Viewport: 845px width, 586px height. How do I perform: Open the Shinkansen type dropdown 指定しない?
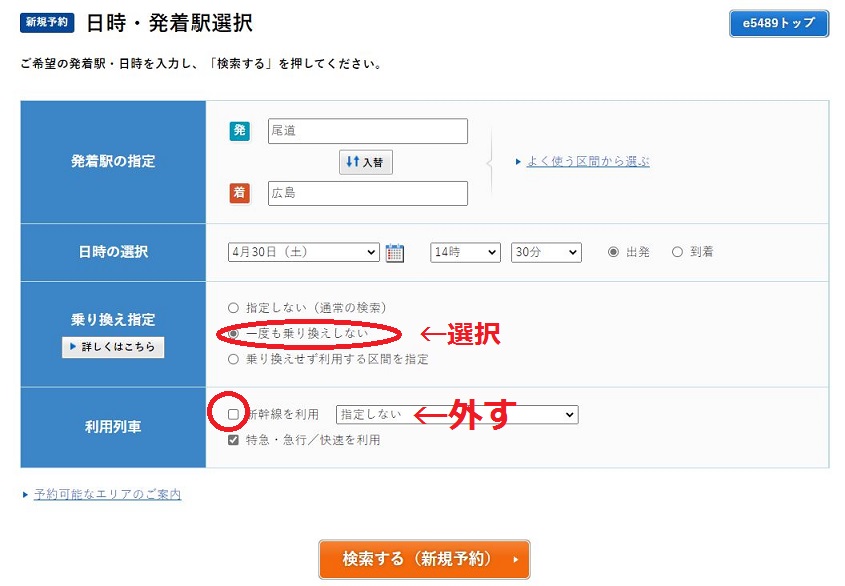457,415
